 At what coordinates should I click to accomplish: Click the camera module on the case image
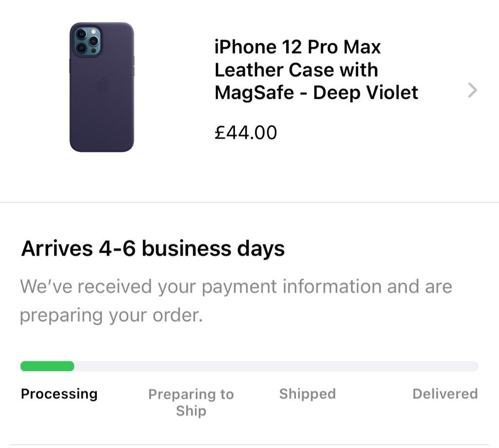click(x=88, y=40)
